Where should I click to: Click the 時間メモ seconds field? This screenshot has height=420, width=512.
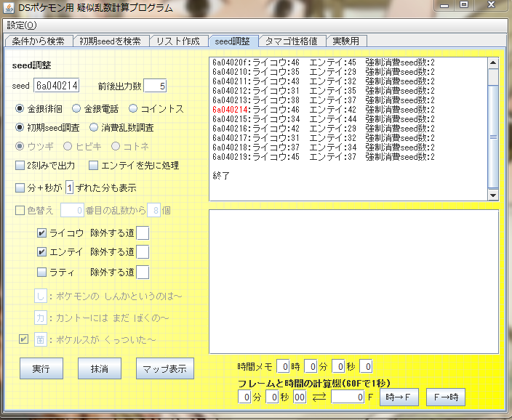[338, 367]
